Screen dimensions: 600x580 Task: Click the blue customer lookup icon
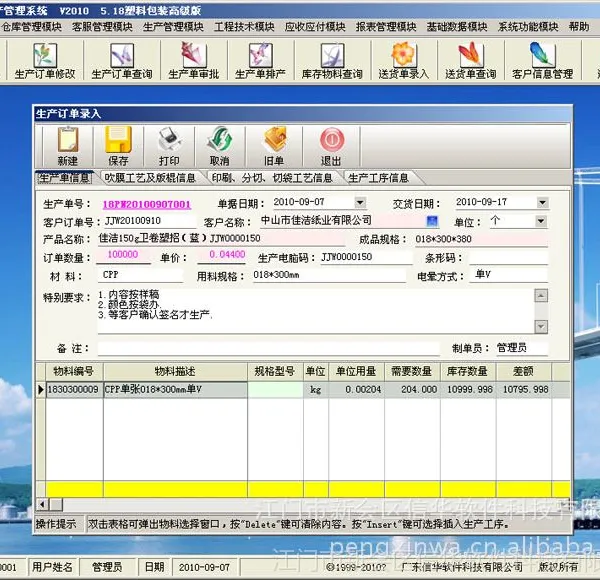point(432,221)
